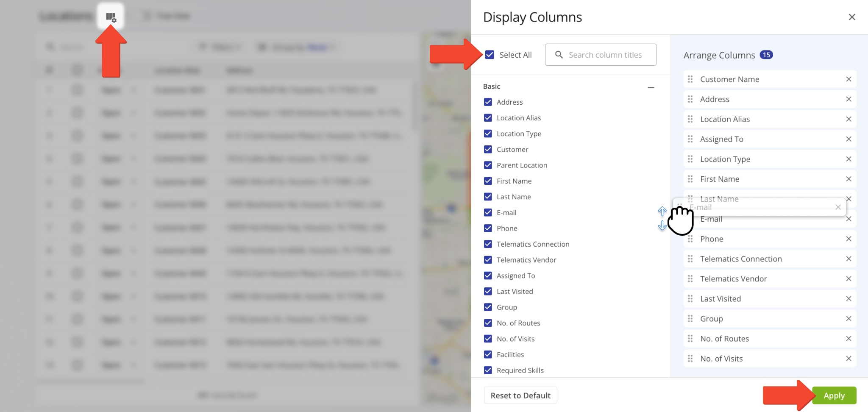This screenshot has width=868, height=412.
Task: Toggle the Telematics Connection checkbox
Action: coord(488,244)
